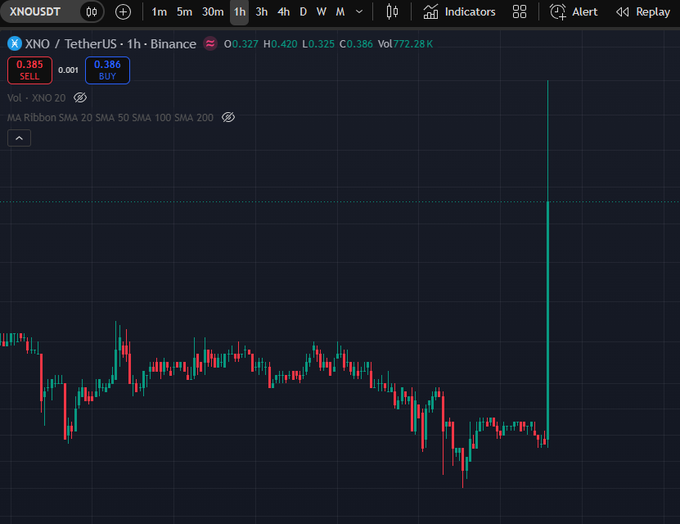Toggle visibility of Vol XNO 20 indicator
680x524 pixels.
coord(80,98)
